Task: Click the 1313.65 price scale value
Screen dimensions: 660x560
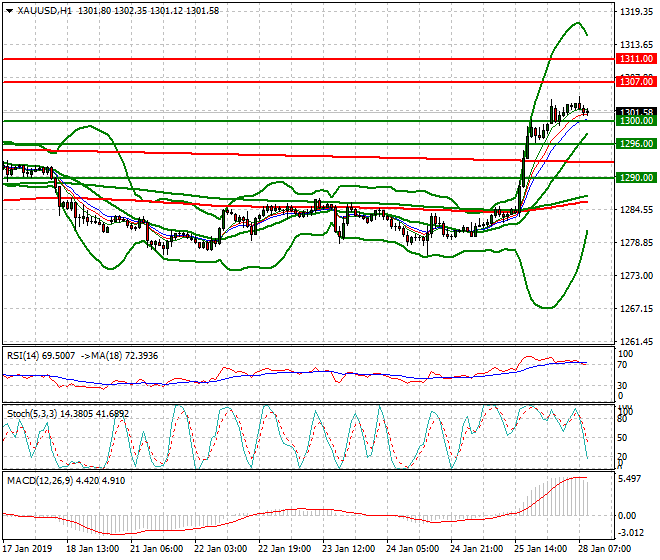Action: [x=636, y=45]
